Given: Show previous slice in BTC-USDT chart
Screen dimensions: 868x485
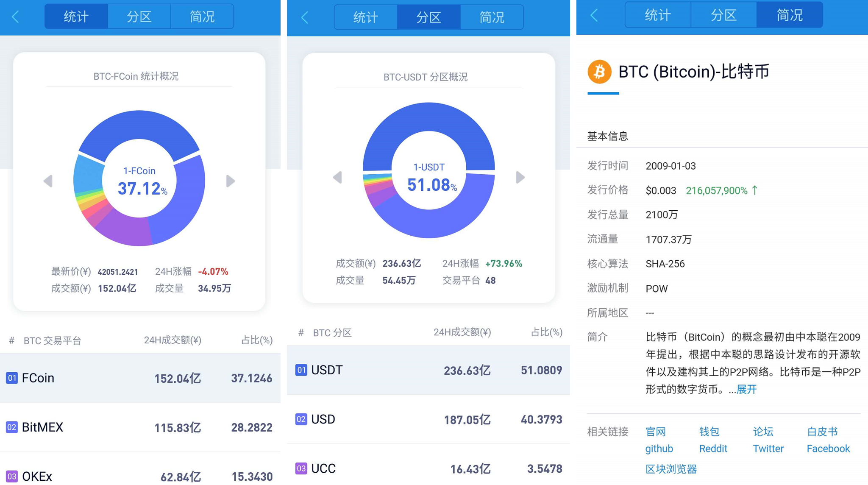Looking at the screenshot, I should [337, 177].
